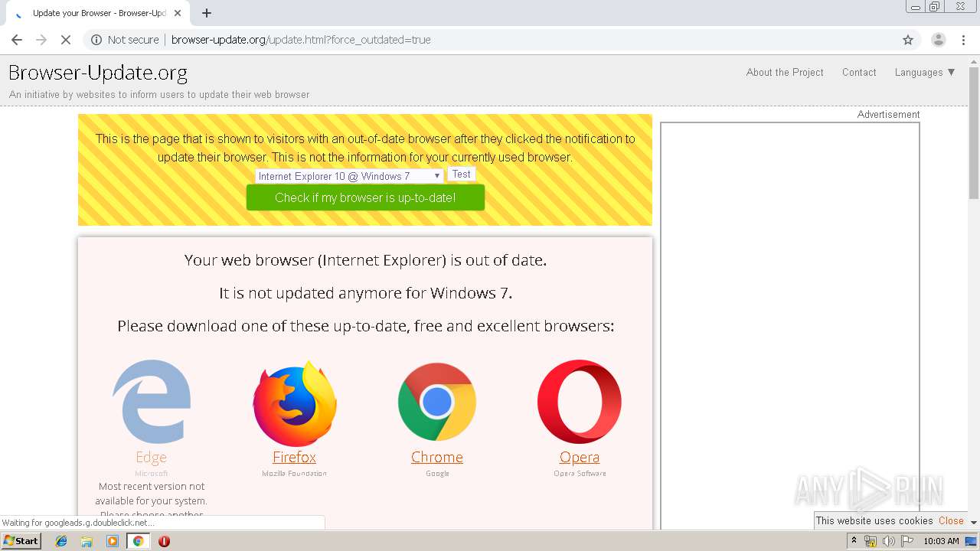Viewport: 980px width, 551px height.
Task: Close the cookie notice
Action: (x=951, y=520)
